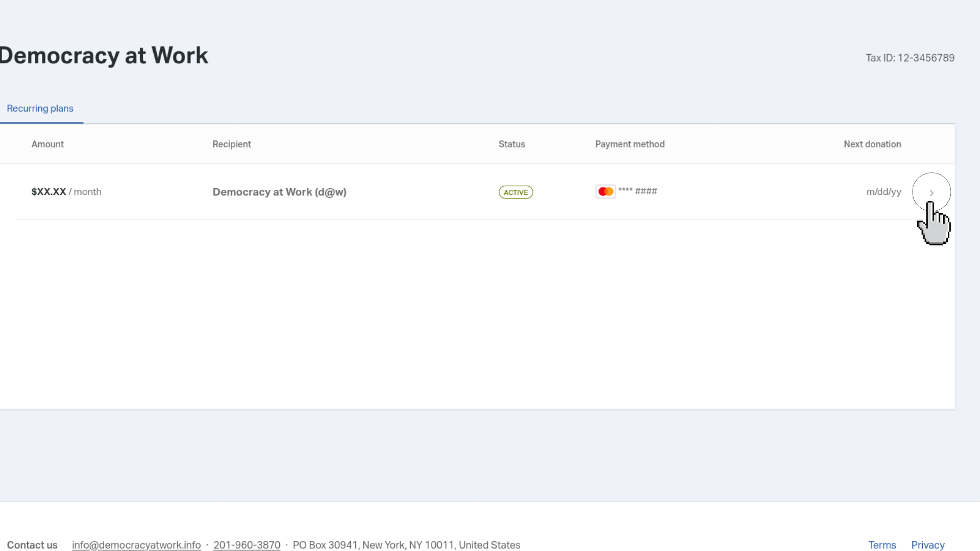Click the $XX.XX / month amount cell

tap(66, 192)
